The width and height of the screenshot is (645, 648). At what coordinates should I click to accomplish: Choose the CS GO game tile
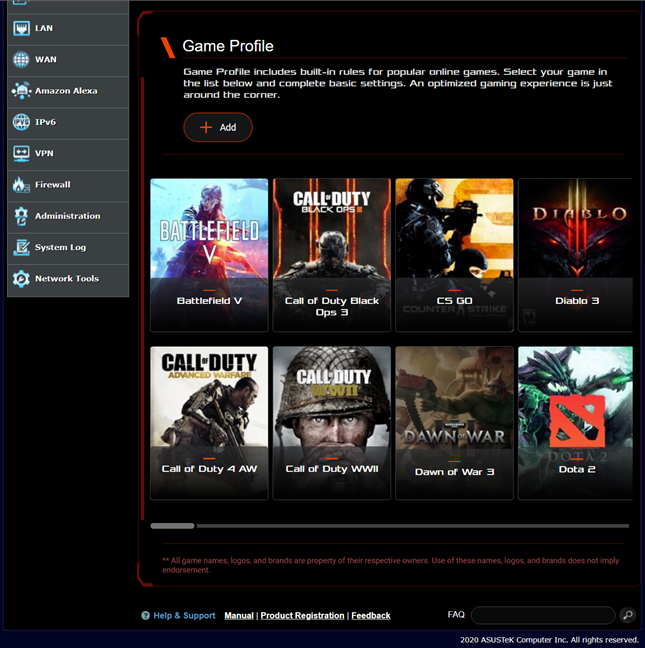(454, 254)
